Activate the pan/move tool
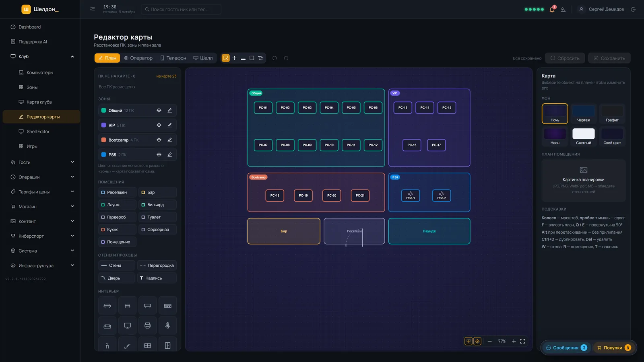This screenshot has width=644, height=362. [x=234, y=58]
